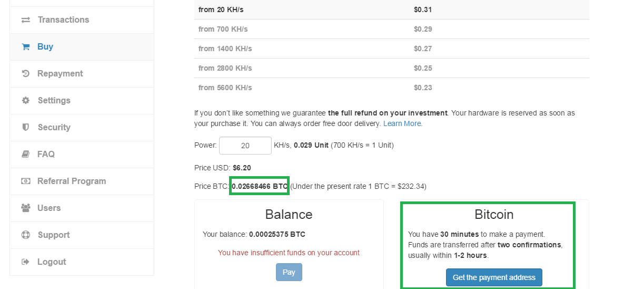Click the Users group icon

[25, 208]
